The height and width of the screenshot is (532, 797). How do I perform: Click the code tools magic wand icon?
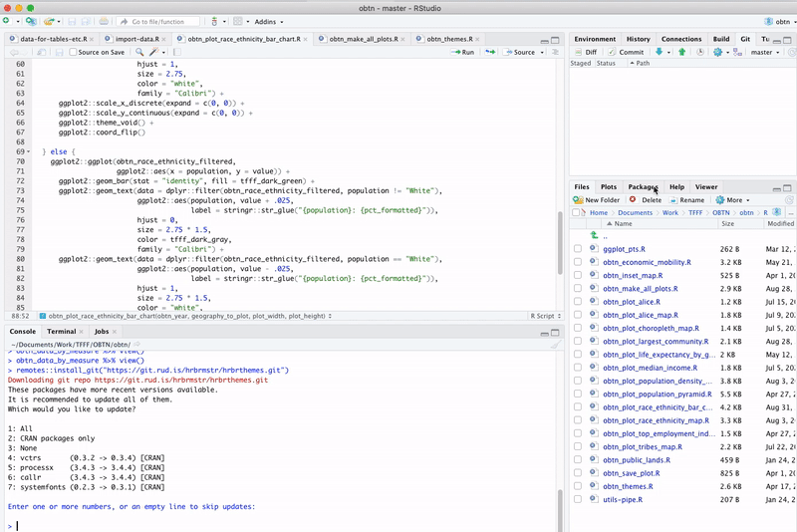(x=154, y=52)
